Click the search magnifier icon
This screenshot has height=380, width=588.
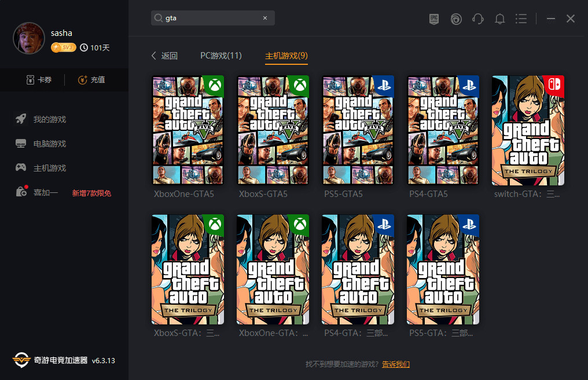(x=159, y=18)
